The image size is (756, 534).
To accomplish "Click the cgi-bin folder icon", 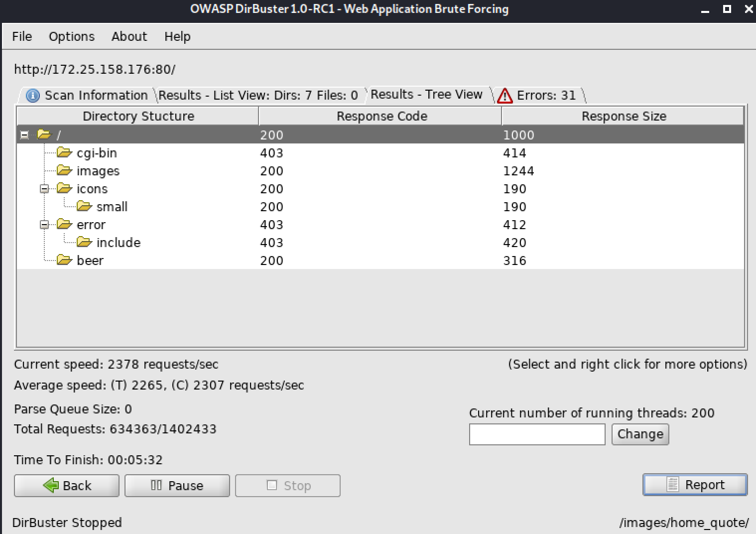I will pos(64,152).
